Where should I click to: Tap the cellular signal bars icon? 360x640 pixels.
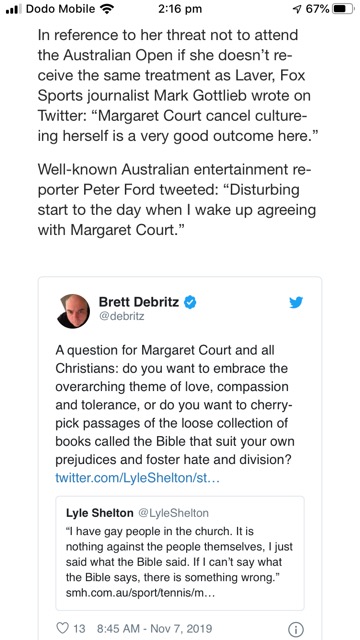tap(14, 9)
